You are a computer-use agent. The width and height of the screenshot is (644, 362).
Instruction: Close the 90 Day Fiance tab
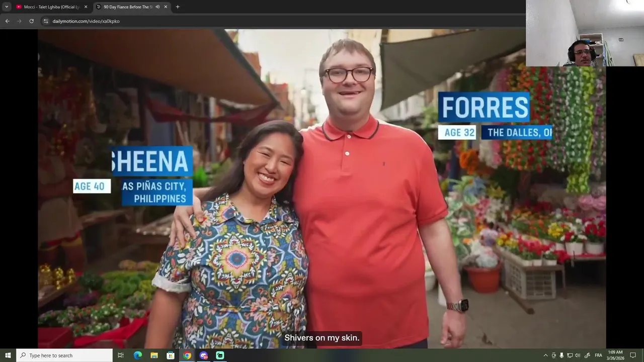166,7
